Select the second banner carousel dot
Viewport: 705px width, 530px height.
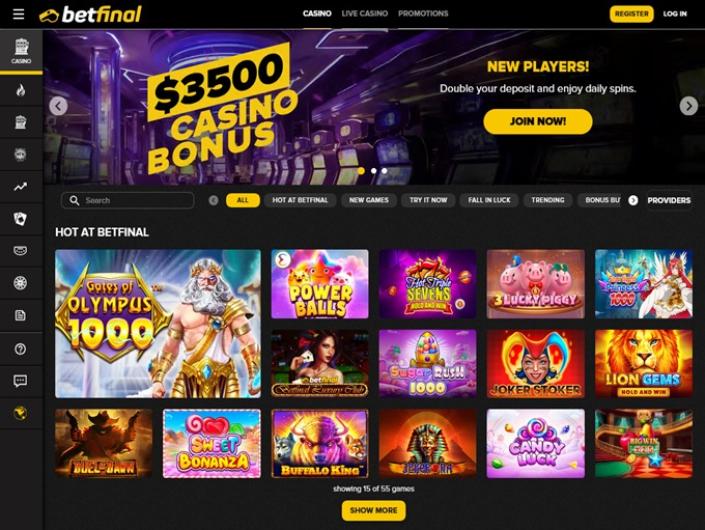pos(374,171)
